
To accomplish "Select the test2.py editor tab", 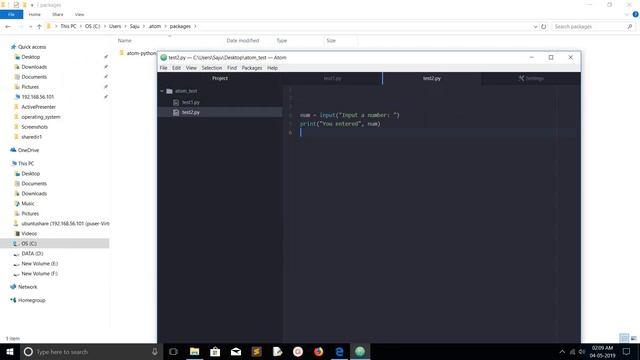I will pyautogui.click(x=431, y=78).
